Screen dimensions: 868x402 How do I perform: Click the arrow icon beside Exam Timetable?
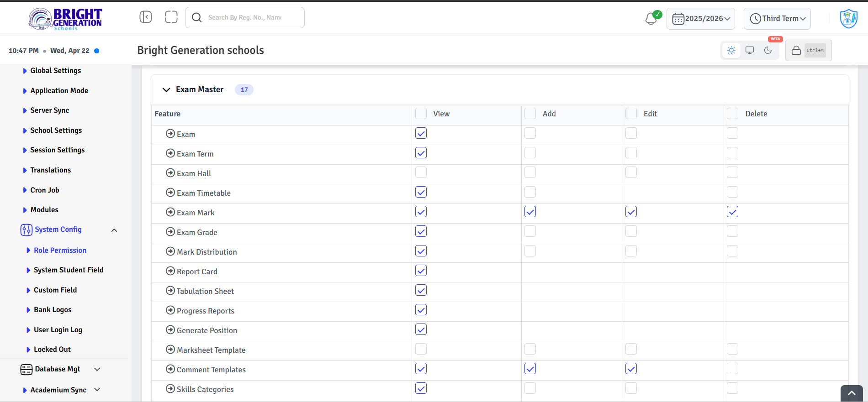[170, 192]
